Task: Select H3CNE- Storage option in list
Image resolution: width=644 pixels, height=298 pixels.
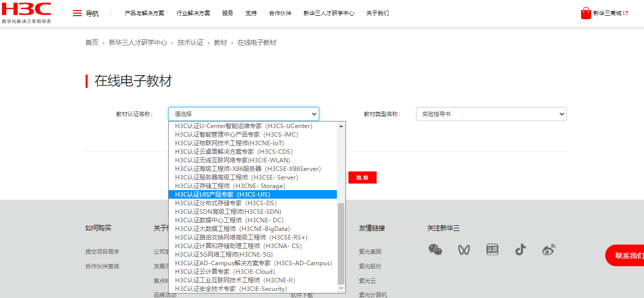Action: tap(253, 186)
